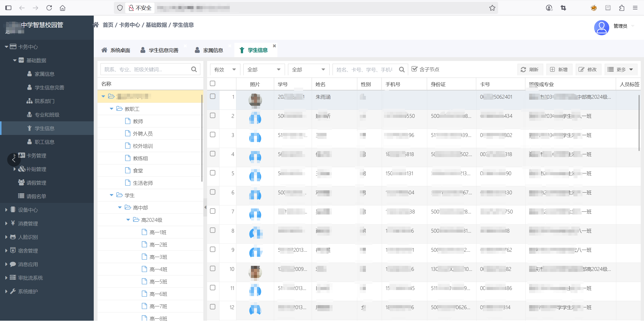Check the select-all checkbox in table header
644x325 pixels.
pyautogui.click(x=213, y=83)
